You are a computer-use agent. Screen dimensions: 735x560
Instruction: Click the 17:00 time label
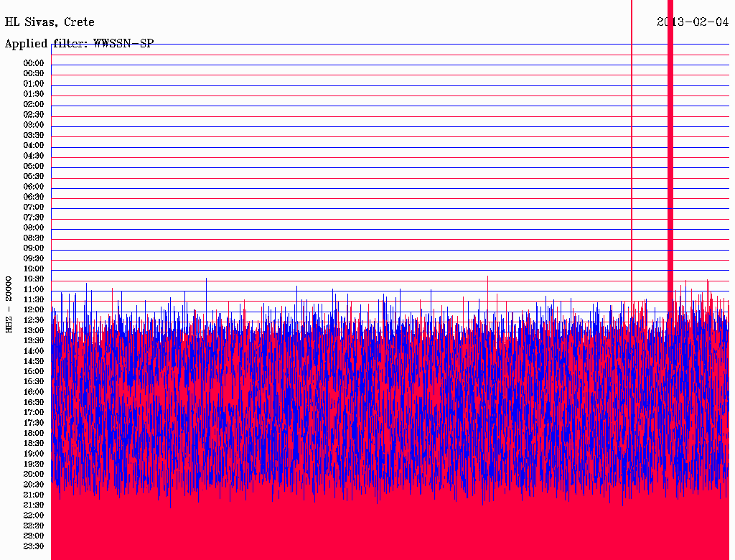pyautogui.click(x=34, y=413)
